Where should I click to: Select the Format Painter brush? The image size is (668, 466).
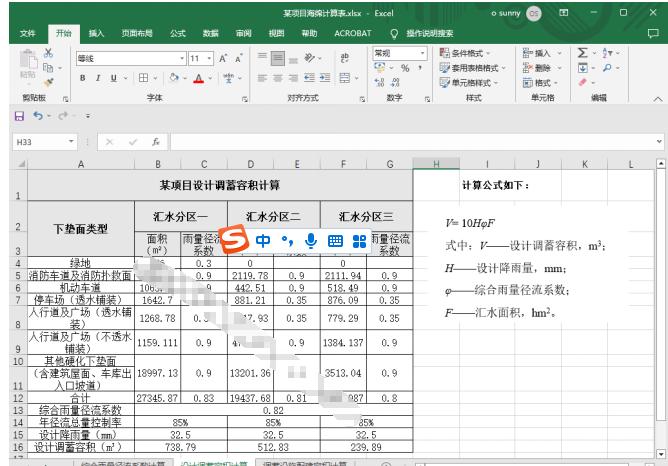pyautogui.click(x=49, y=82)
